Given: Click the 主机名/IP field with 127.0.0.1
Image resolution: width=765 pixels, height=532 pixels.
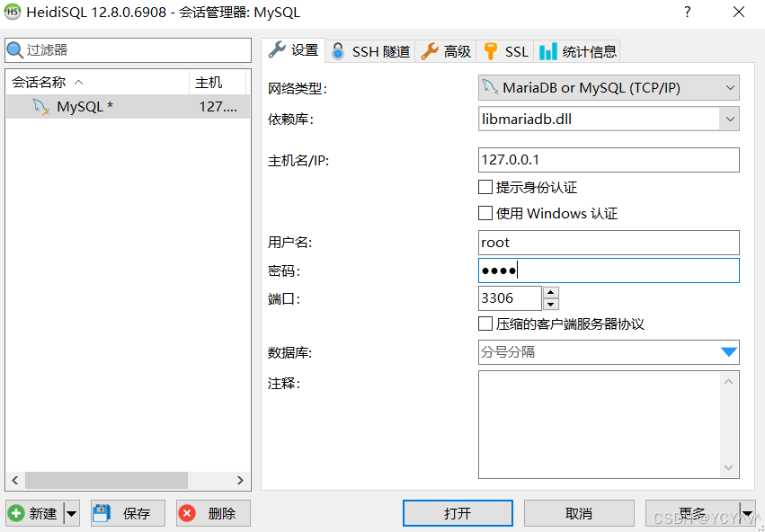Looking at the screenshot, I should click(609, 160).
